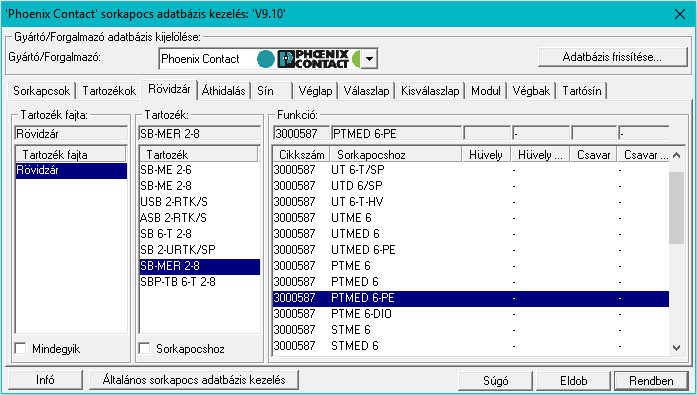
Task: Select the UT 6-T-HV row
Action: point(471,202)
